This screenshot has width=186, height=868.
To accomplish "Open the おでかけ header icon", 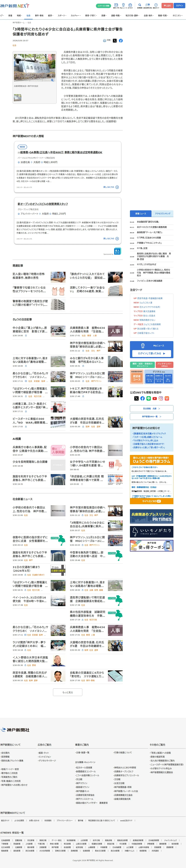I will click(x=130, y=6).
